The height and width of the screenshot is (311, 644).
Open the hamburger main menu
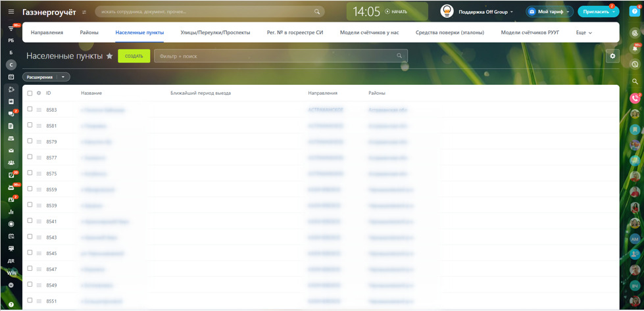[11, 11]
